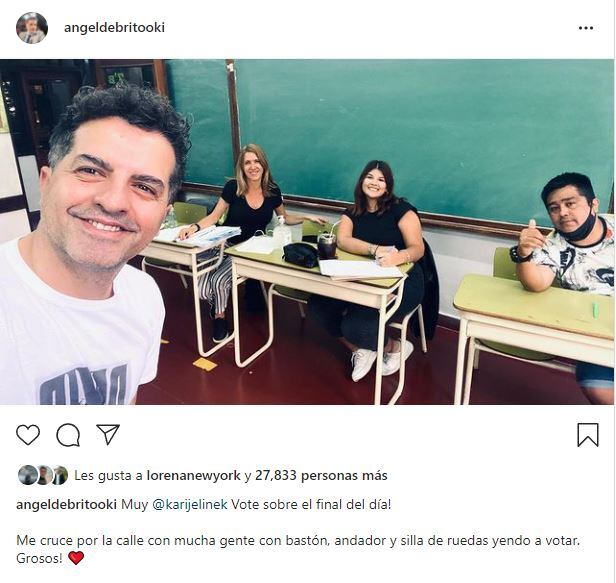Screen dimensions: 616x583
Task: Open angeldebritooki username in post header
Action: click(114, 28)
